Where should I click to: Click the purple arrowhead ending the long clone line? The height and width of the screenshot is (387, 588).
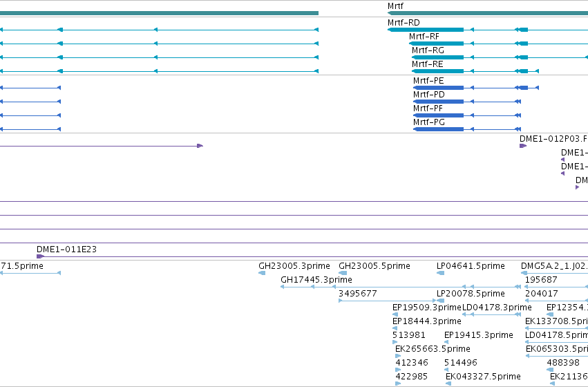(200, 146)
